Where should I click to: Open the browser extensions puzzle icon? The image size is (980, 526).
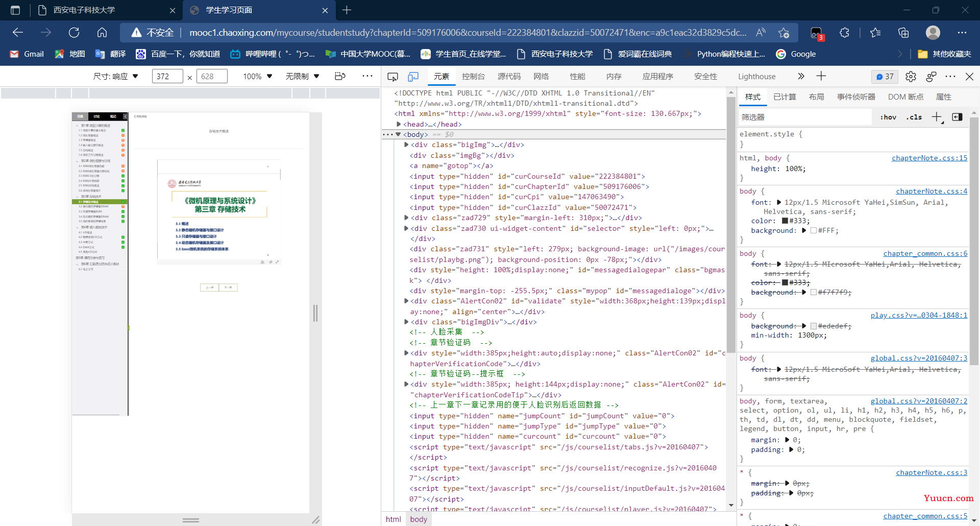pos(845,33)
